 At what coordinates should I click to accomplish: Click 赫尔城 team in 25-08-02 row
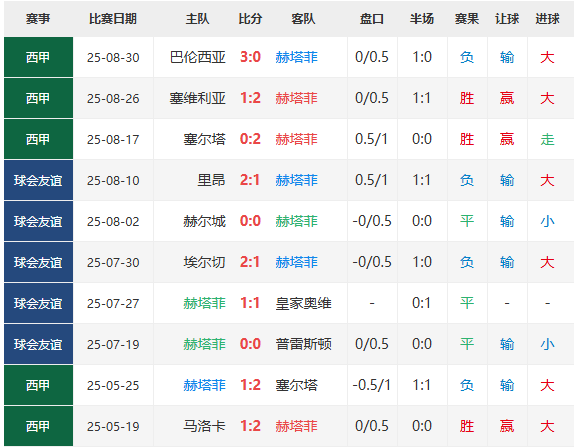tap(204, 221)
